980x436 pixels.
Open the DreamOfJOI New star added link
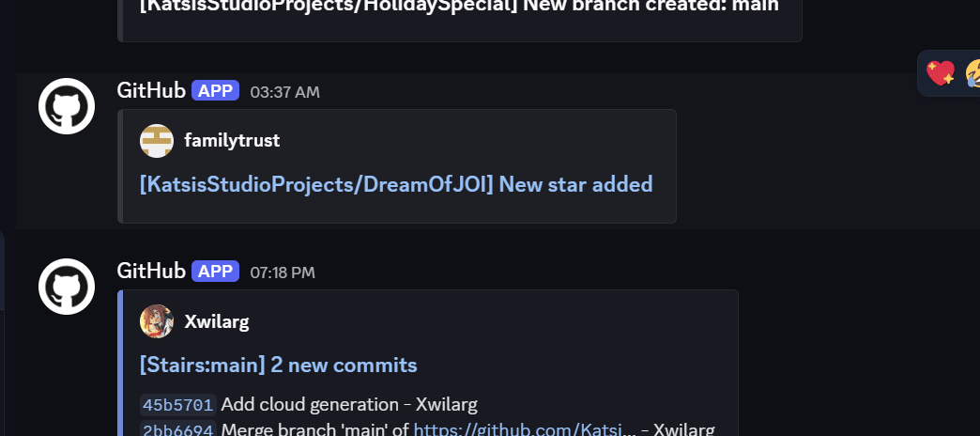click(396, 184)
